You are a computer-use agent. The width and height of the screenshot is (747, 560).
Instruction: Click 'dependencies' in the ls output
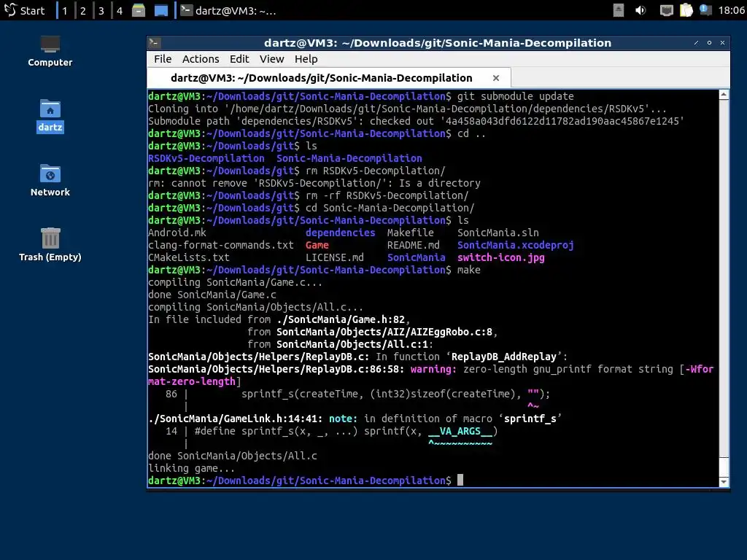click(x=340, y=233)
